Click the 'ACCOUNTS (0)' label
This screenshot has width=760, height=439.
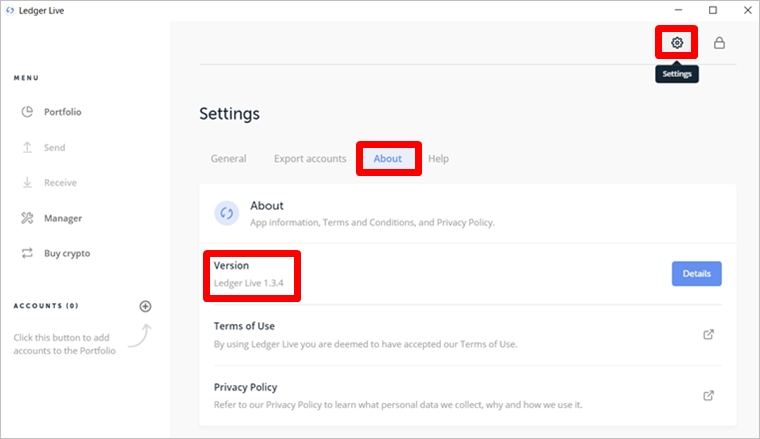click(46, 306)
